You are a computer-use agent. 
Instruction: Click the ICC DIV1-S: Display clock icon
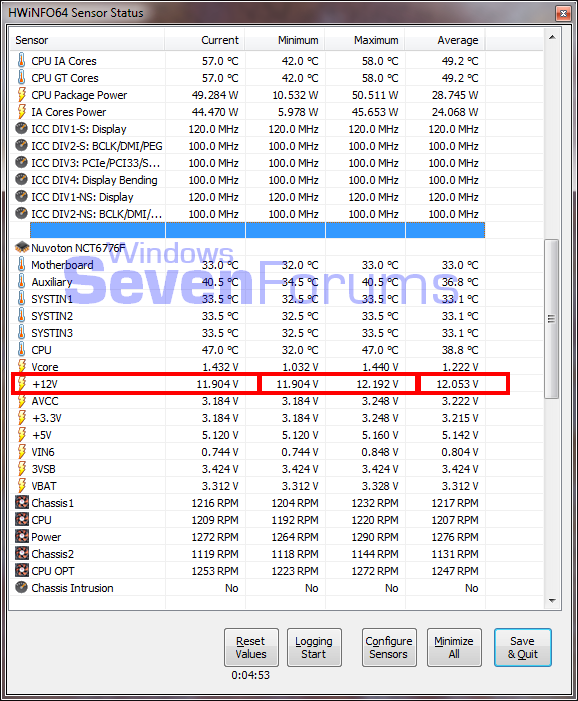pyautogui.click(x=21, y=128)
